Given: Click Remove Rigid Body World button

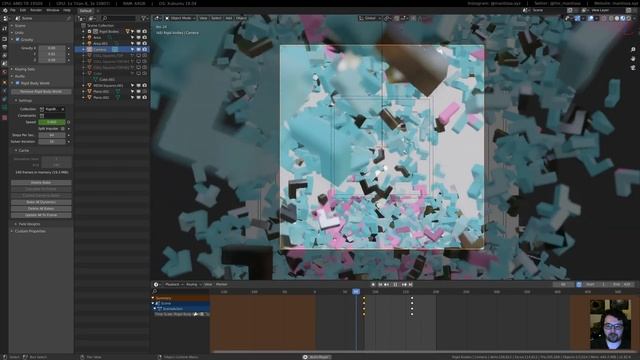Looking at the screenshot, I should point(41,92).
